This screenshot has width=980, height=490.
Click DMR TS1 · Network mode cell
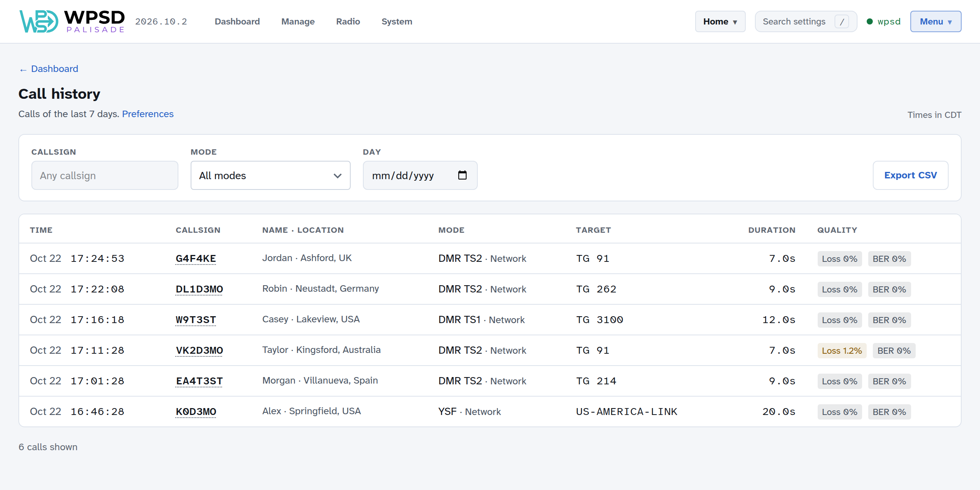tap(482, 320)
